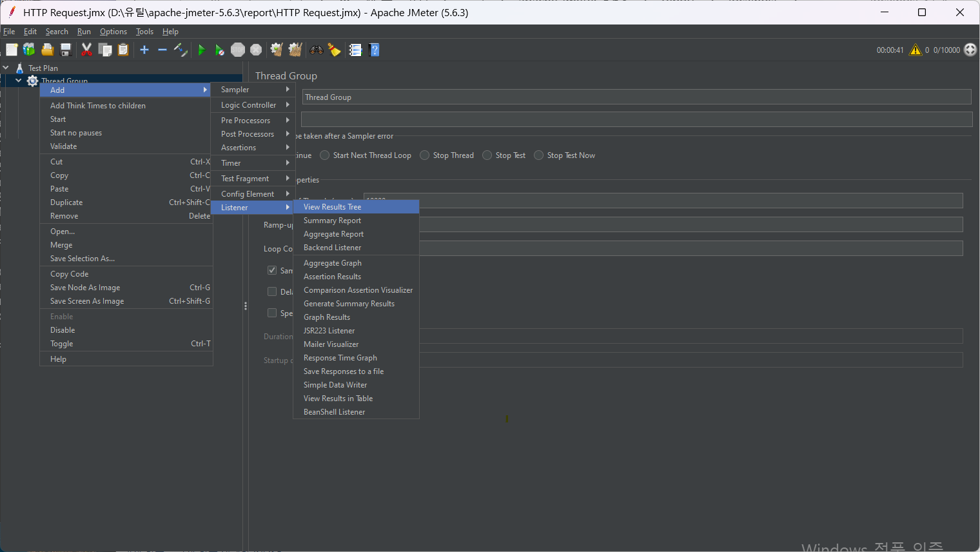Click the Thread Group name input field
Screen dimensions: 980x552
point(636,97)
